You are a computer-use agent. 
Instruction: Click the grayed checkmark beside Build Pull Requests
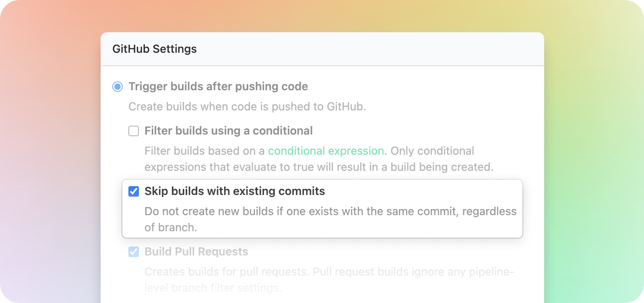pyautogui.click(x=134, y=252)
